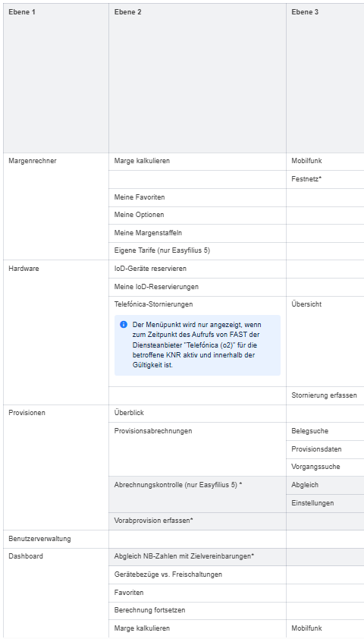This screenshot has height=639, width=364.
Task: Click the Meine Margenstaffeln cell
Action: [197, 234]
